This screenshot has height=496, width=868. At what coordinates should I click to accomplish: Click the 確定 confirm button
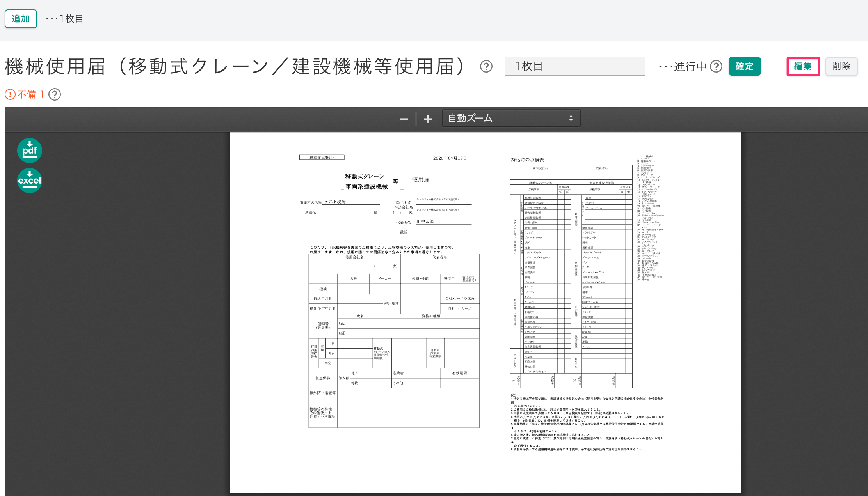744,66
